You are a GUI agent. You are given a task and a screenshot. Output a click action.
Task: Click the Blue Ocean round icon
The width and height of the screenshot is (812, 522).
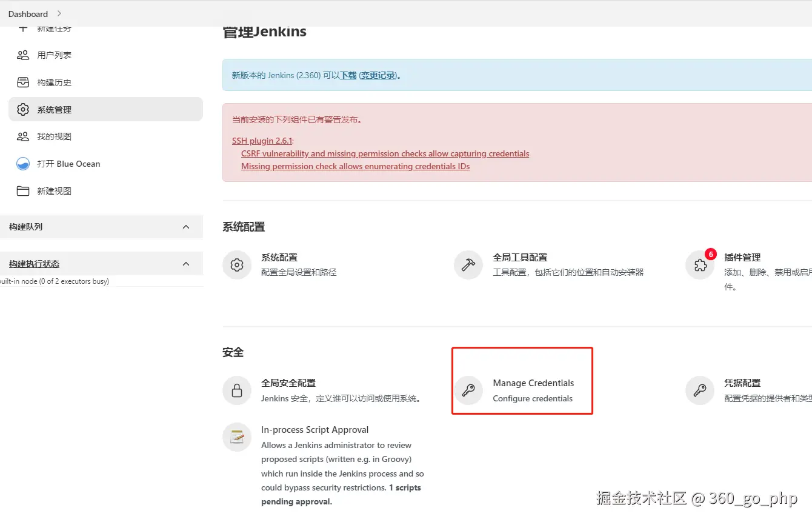click(23, 164)
